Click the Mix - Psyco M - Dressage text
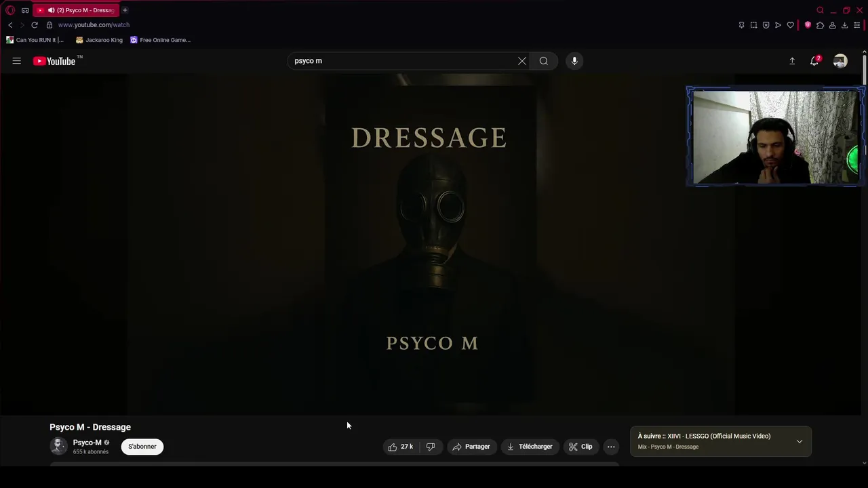The width and height of the screenshot is (868, 488). [668, 447]
